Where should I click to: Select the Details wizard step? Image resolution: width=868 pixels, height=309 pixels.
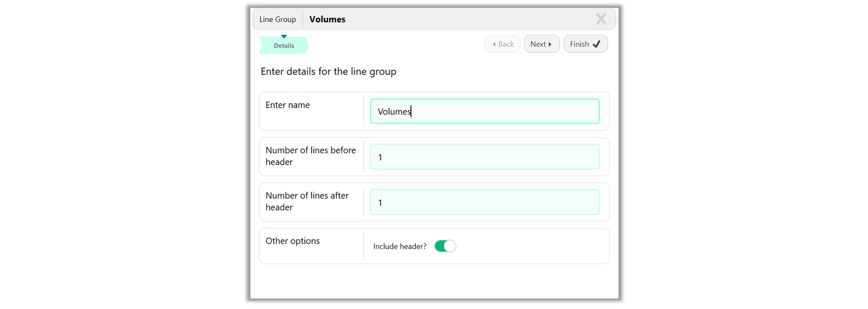pyautogui.click(x=284, y=46)
